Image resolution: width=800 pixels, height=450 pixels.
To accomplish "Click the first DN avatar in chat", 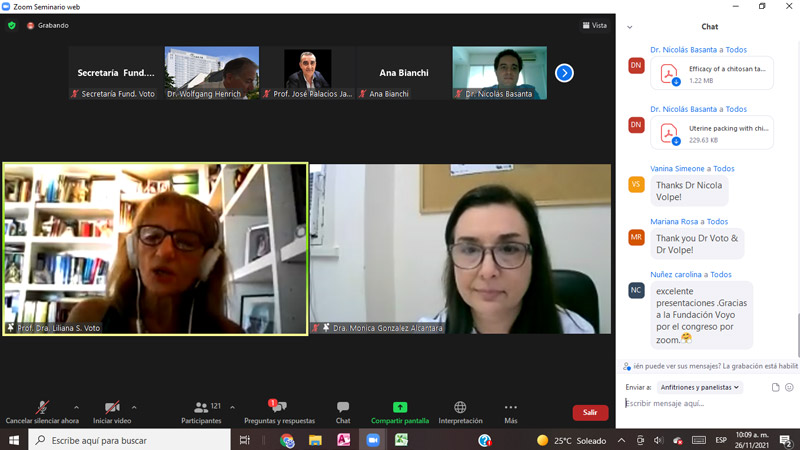I will click(x=636, y=65).
